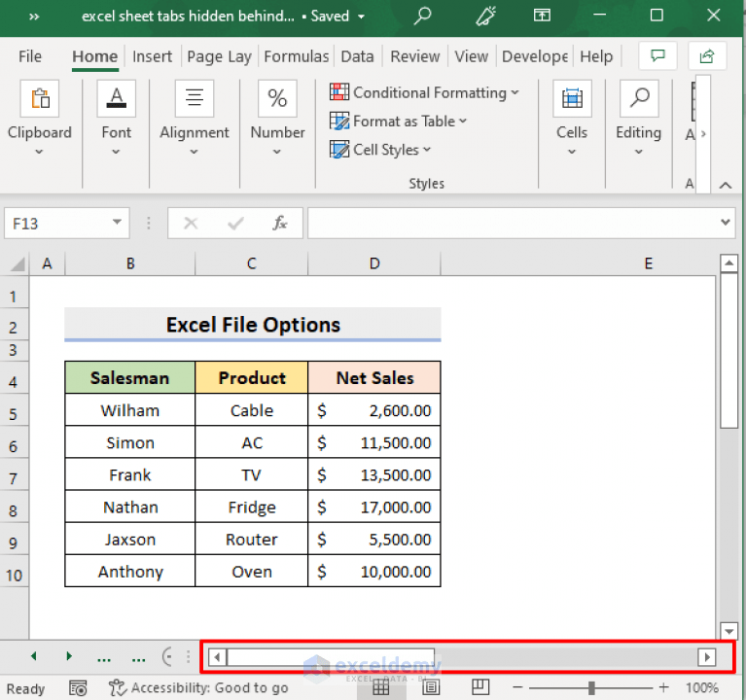Click the Select All triangle corner
This screenshot has height=700, width=746.
click(18, 263)
